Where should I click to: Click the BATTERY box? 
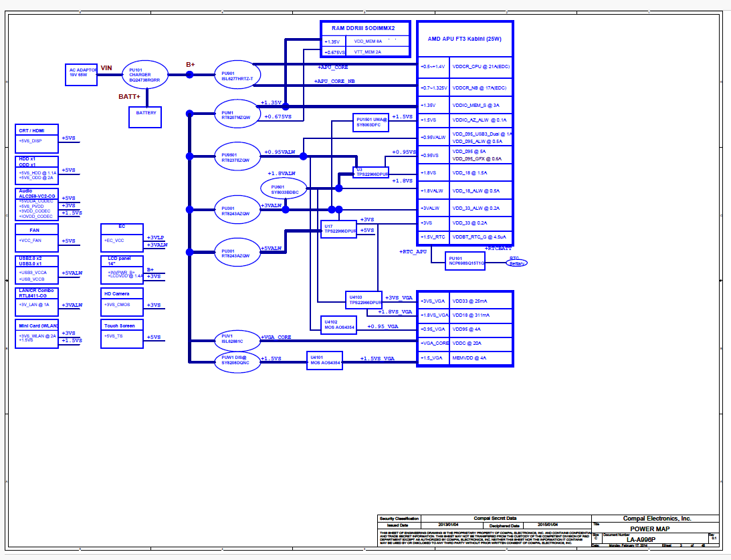pos(145,117)
